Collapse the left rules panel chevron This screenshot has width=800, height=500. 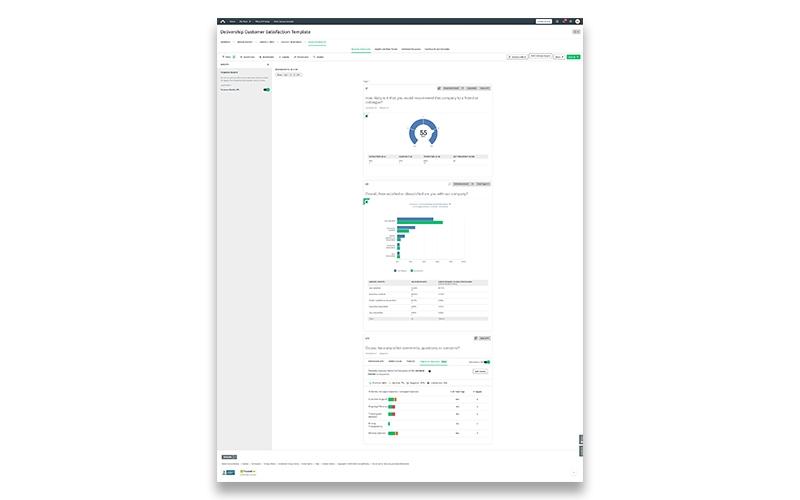click(x=268, y=65)
